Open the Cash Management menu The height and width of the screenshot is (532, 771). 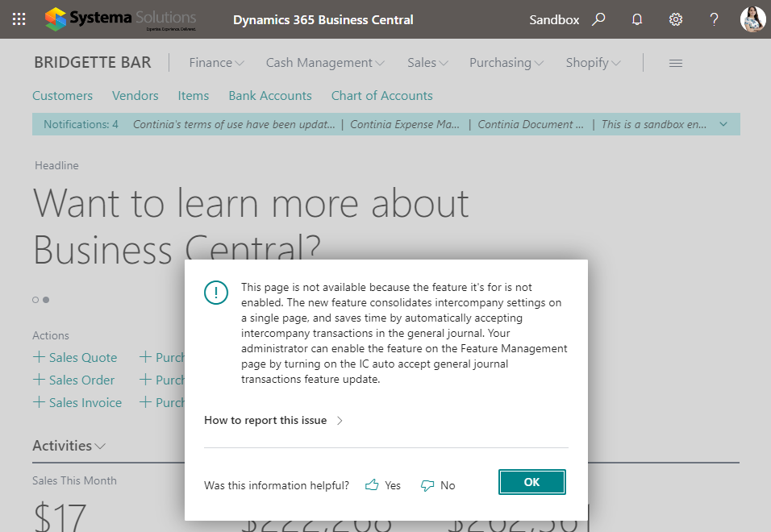(x=325, y=63)
